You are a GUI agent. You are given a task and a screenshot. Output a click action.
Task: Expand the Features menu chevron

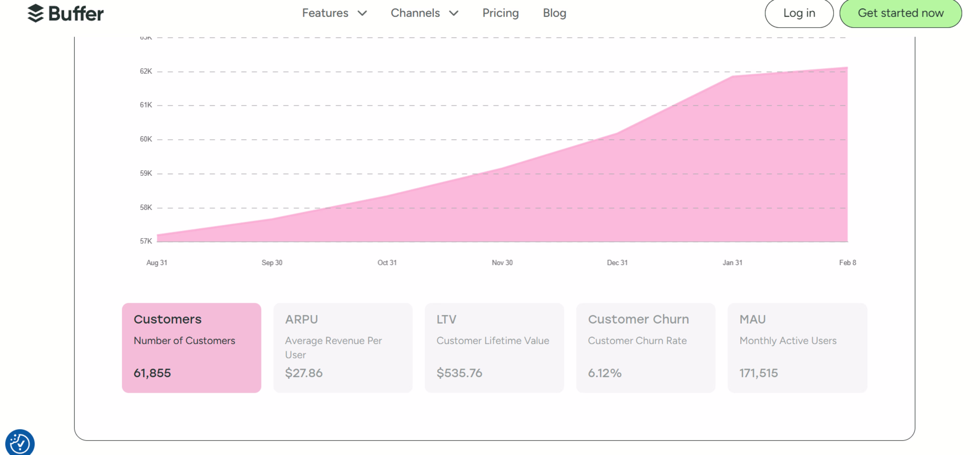click(362, 13)
